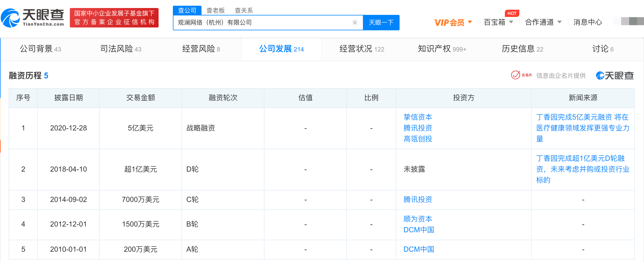
Task: Click the 估值 column header
Action: coord(305,98)
